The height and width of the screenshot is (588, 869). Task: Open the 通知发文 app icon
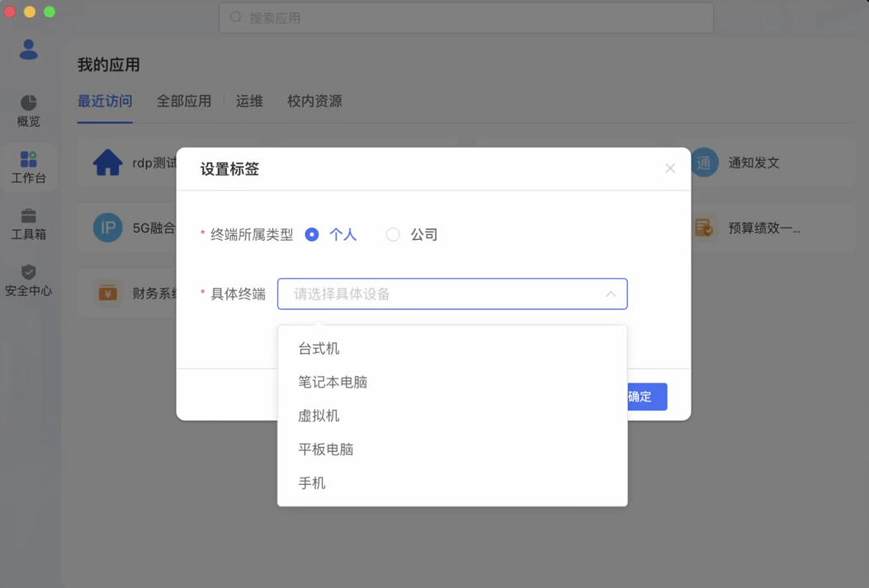pos(704,162)
